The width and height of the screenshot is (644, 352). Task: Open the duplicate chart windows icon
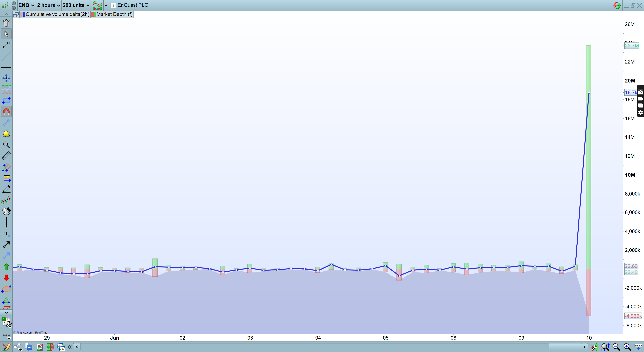(61, 347)
